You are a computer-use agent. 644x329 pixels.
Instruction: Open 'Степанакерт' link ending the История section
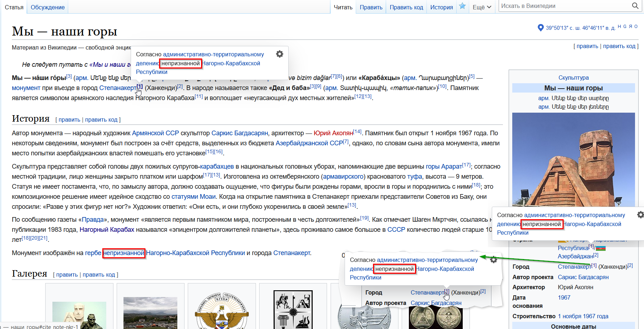[x=292, y=253]
